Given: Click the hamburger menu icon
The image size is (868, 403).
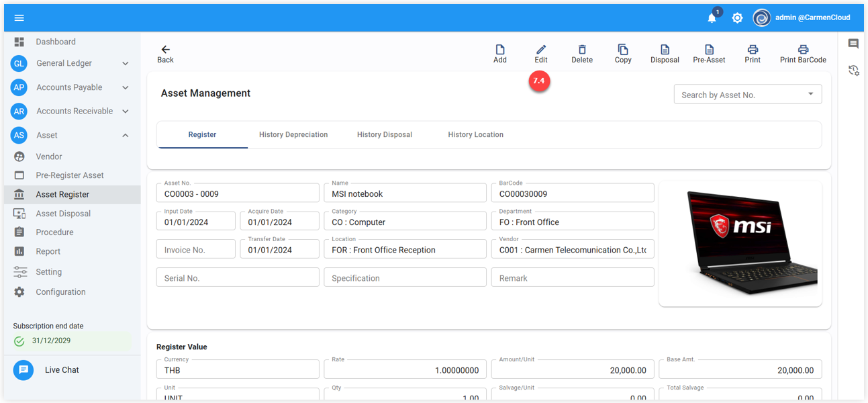Looking at the screenshot, I should click(19, 17).
